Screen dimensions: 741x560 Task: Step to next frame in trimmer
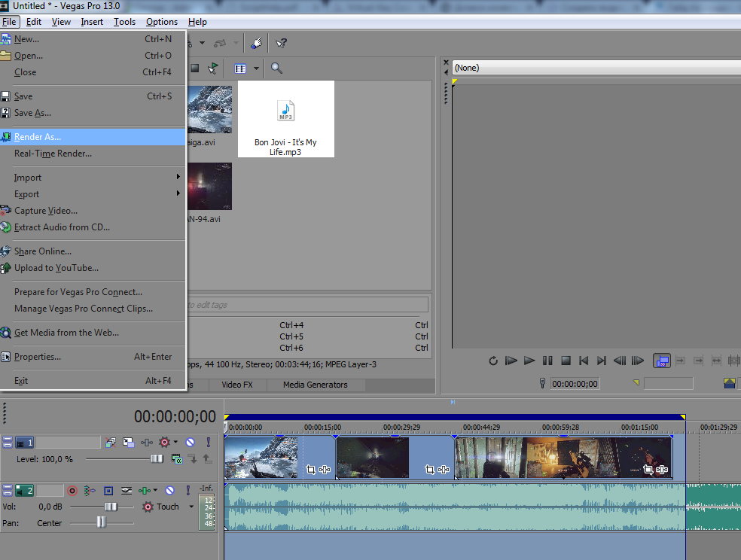(638, 361)
